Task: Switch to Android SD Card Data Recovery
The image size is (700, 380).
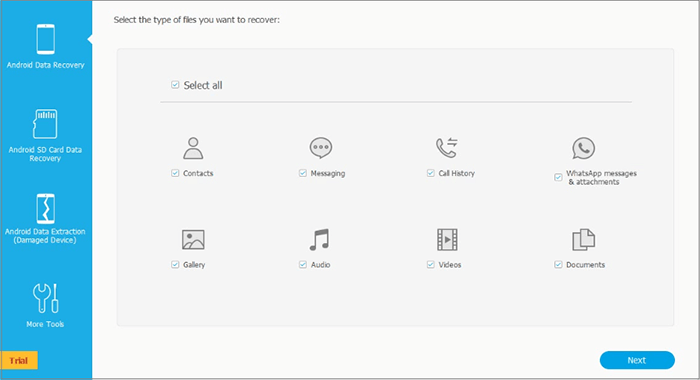Action: click(x=46, y=135)
